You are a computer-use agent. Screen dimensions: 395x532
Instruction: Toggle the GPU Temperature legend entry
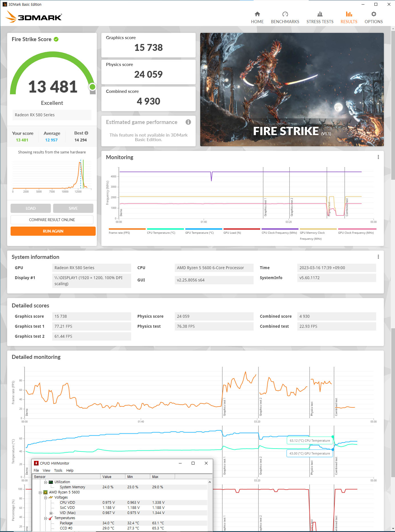[204, 231]
